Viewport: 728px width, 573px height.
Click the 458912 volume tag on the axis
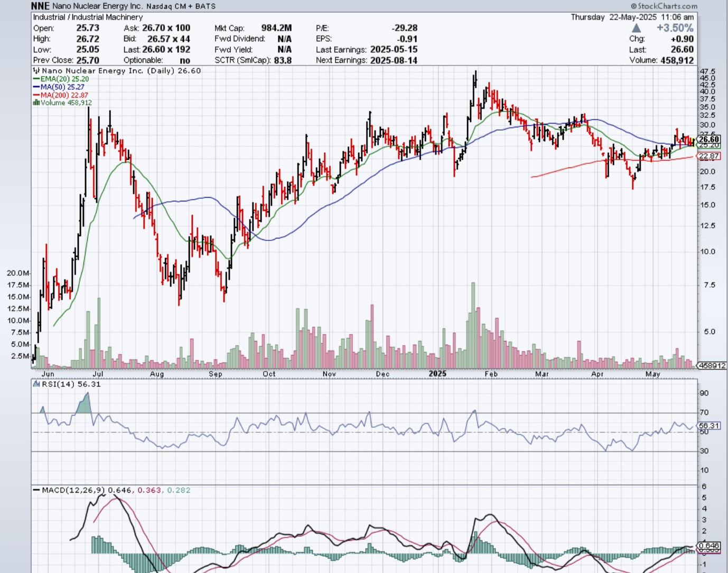point(712,365)
